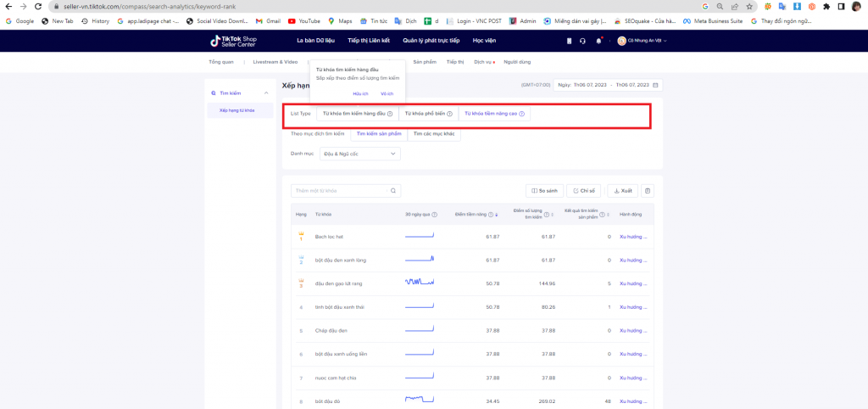Viewport: 868px width, 409px height.
Task: Reload the page in Chrome
Action: [x=37, y=7]
